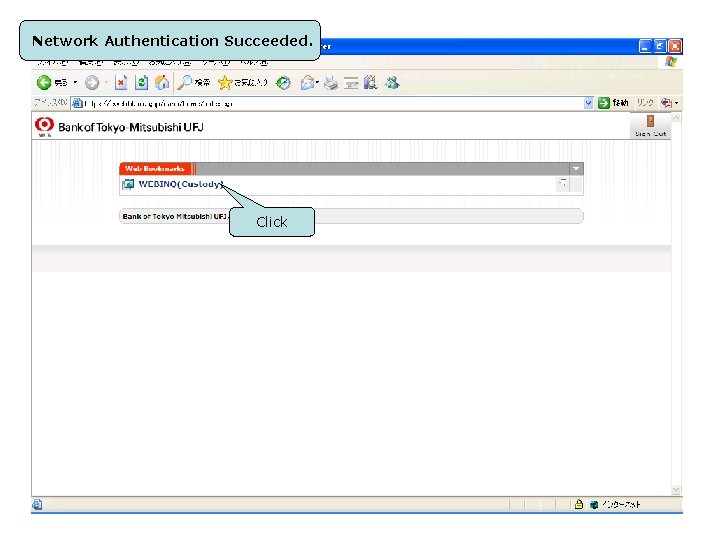The width and height of the screenshot is (720, 540).
Task: Click the page scroll down arrow
Action: (x=676, y=490)
